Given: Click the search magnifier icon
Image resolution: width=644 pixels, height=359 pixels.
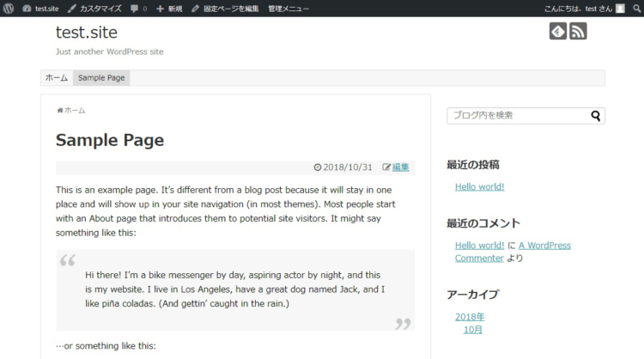Looking at the screenshot, I should tap(596, 116).
